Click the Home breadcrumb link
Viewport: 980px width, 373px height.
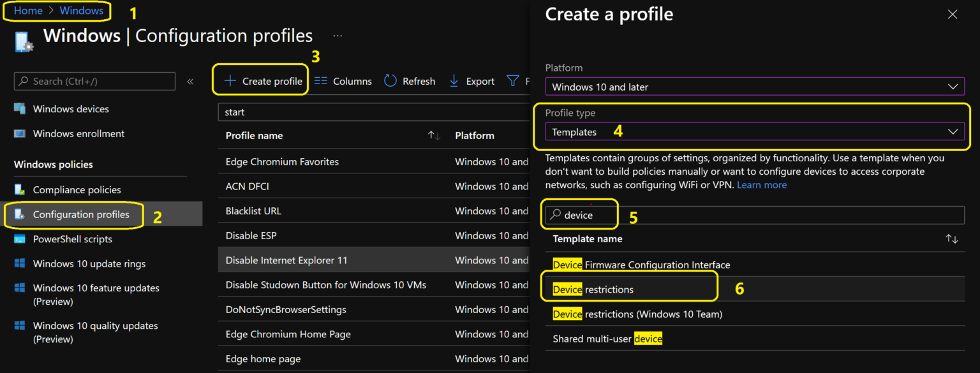[x=28, y=10]
